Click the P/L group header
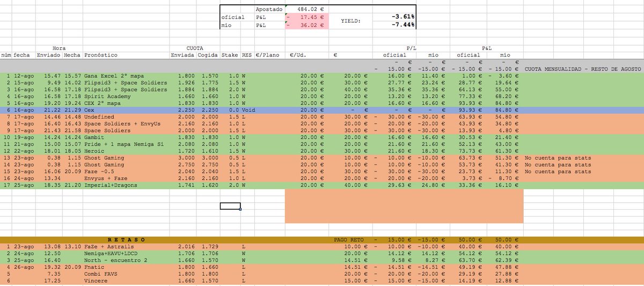The width and height of the screenshot is (644, 286). (x=412, y=48)
